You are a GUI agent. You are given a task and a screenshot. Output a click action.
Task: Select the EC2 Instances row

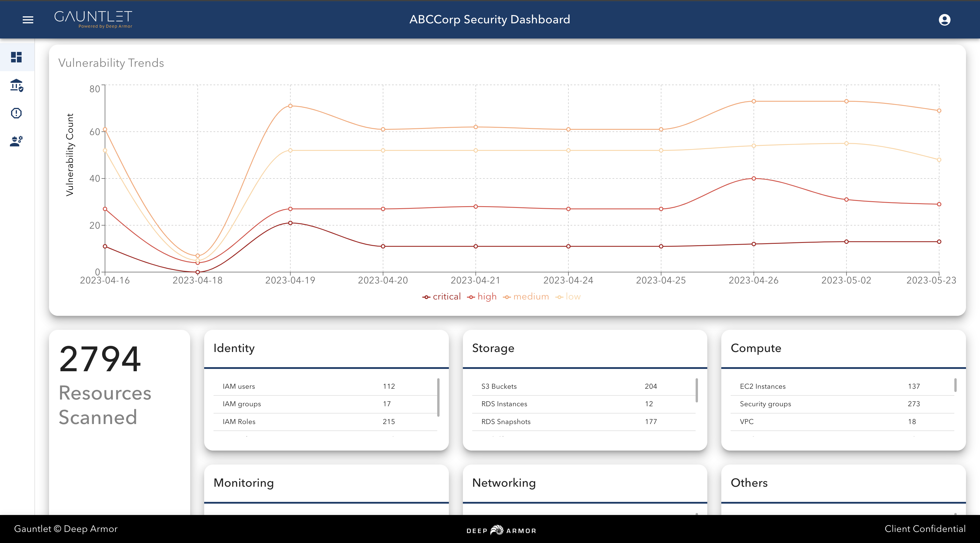click(842, 386)
